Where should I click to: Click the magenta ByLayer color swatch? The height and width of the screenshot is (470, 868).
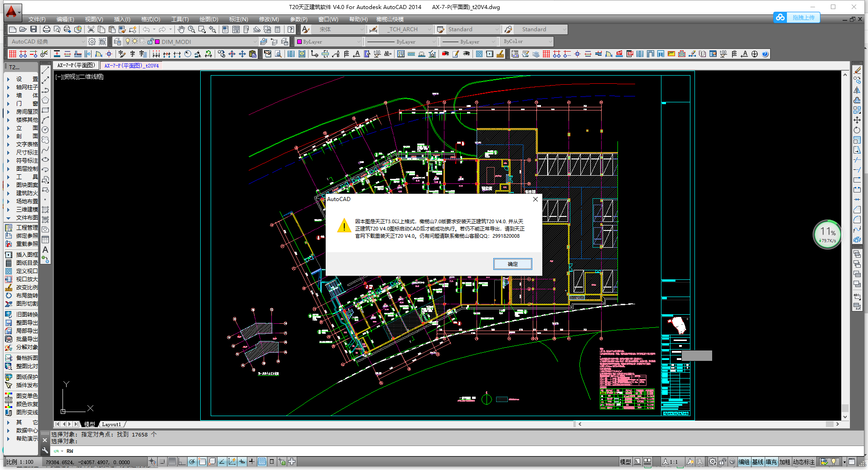pyautogui.click(x=299, y=42)
